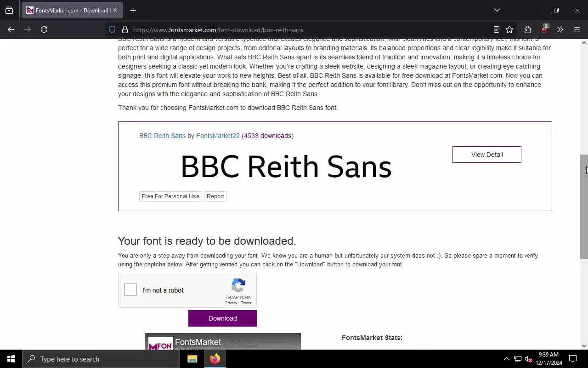Show hidden system tray icons
The height and width of the screenshot is (368, 588).
click(x=506, y=359)
